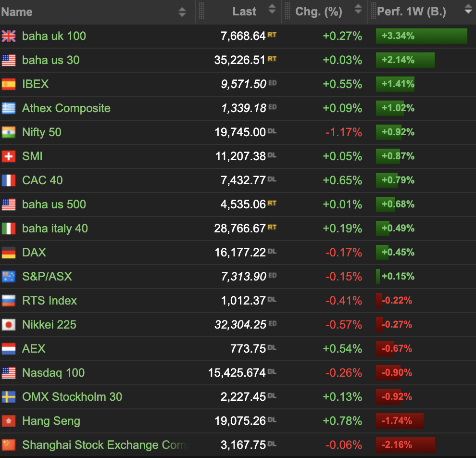The width and height of the screenshot is (476, 458).
Task: Open the DAX index link
Action: 34,253
